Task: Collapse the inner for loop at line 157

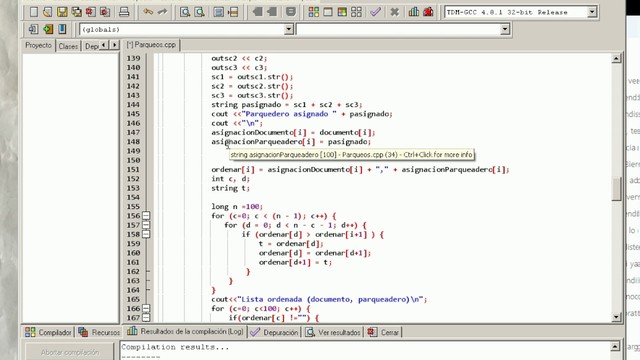Action: (146, 225)
